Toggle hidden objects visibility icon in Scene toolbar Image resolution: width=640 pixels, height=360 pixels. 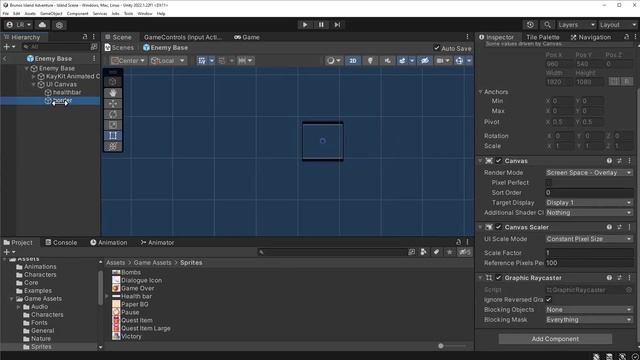coord(425,60)
